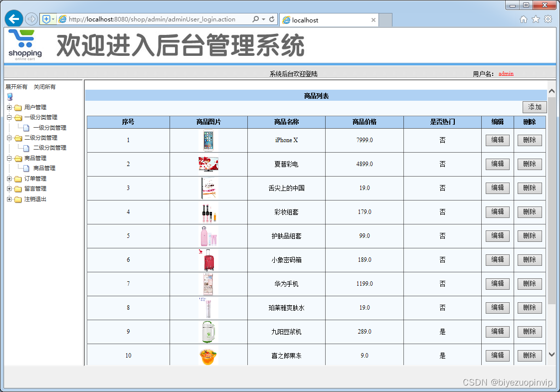Click the 订单管理 folder icon
The width and height of the screenshot is (560, 392).
pyautogui.click(x=18, y=179)
